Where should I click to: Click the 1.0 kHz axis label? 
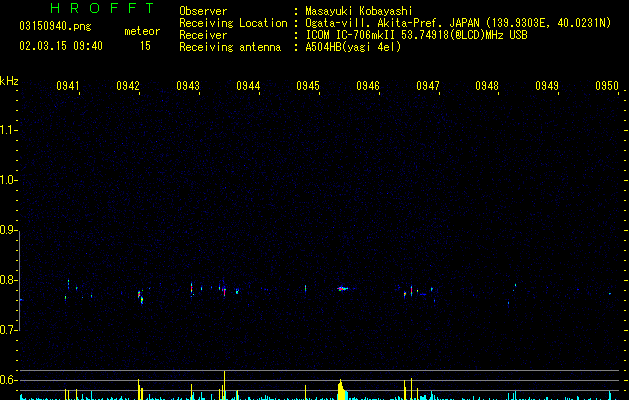click(8, 180)
